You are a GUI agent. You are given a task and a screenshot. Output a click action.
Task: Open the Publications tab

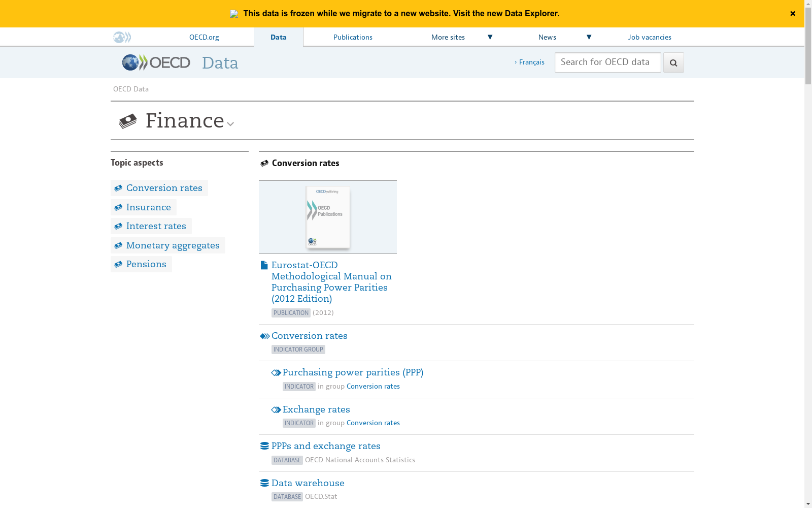[353, 37]
